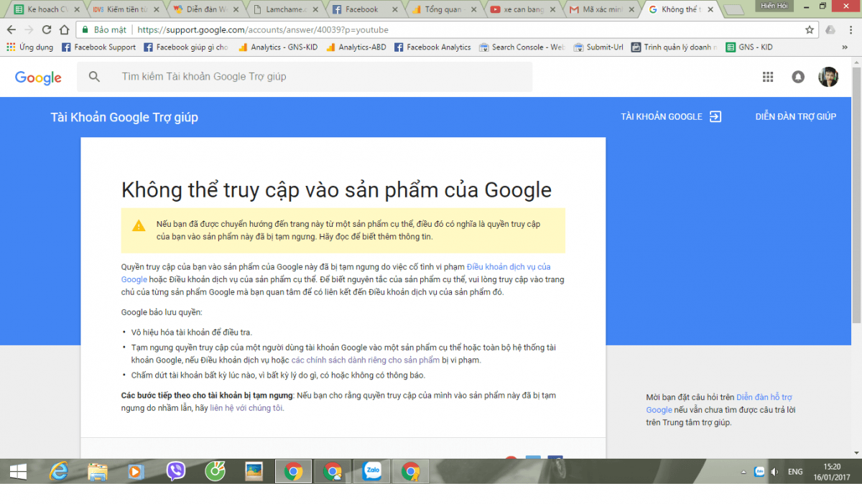This screenshot has width=862, height=504.
Task: Show hidden system tray icons arrow
Action: coord(743,472)
